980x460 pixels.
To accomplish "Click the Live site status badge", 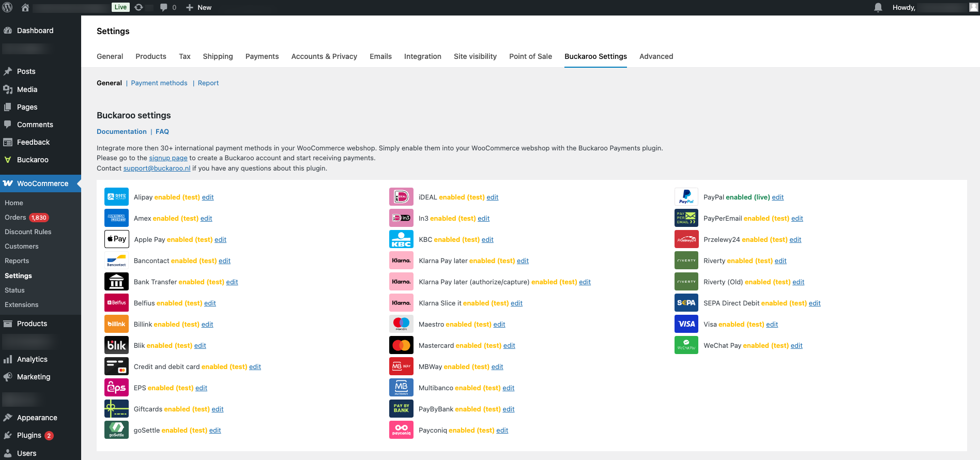I will click(x=120, y=7).
